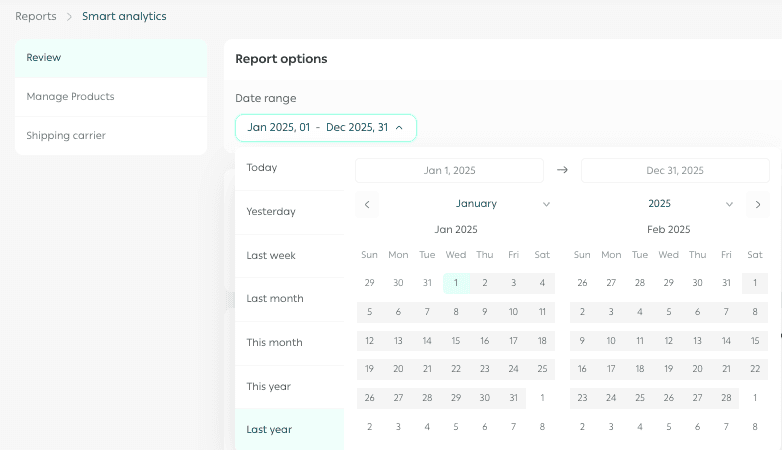Switch to Shipping carrier tab
The height and width of the screenshot is (450, 782).
coord(111,136)
